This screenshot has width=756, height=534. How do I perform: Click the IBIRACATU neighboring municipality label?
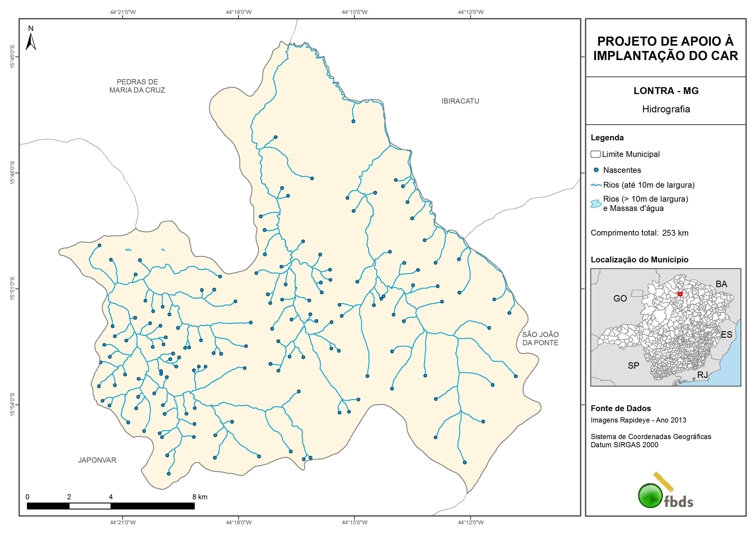click(x=460, y=101)
